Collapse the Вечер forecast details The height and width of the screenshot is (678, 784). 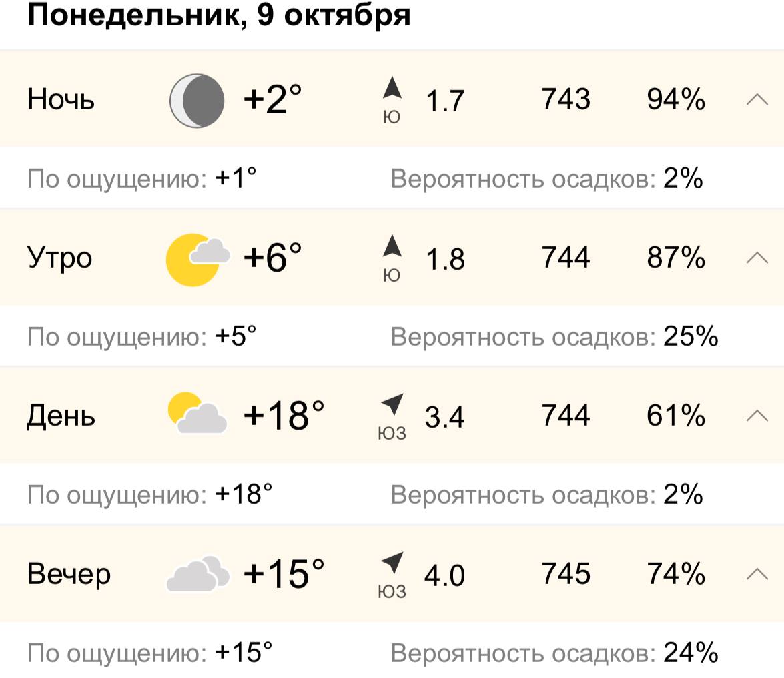[x=757, y=573]
